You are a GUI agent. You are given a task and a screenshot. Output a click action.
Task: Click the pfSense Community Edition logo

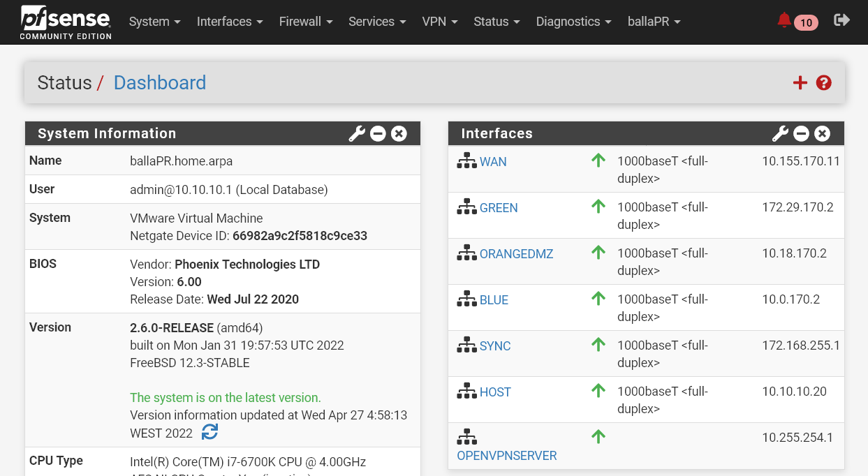point(66,22)
